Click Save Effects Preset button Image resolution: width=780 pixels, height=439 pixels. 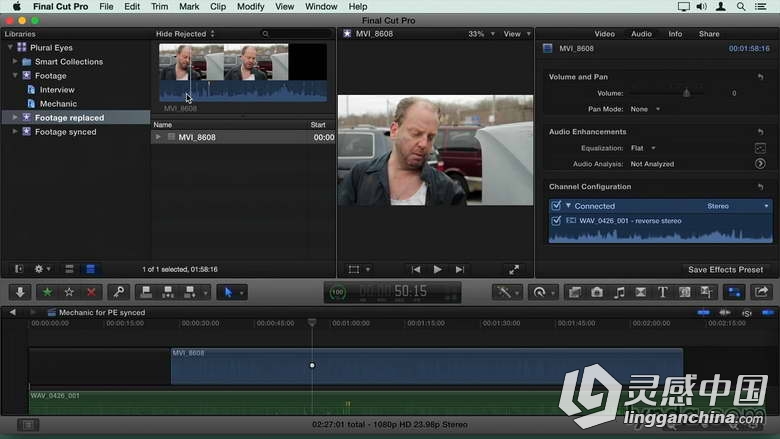(725, 269)
